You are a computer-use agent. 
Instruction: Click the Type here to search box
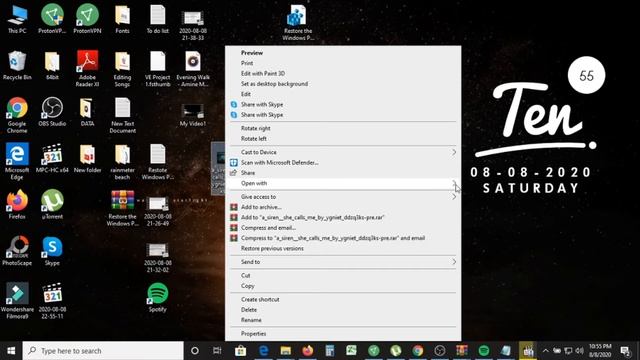point(103,351)
